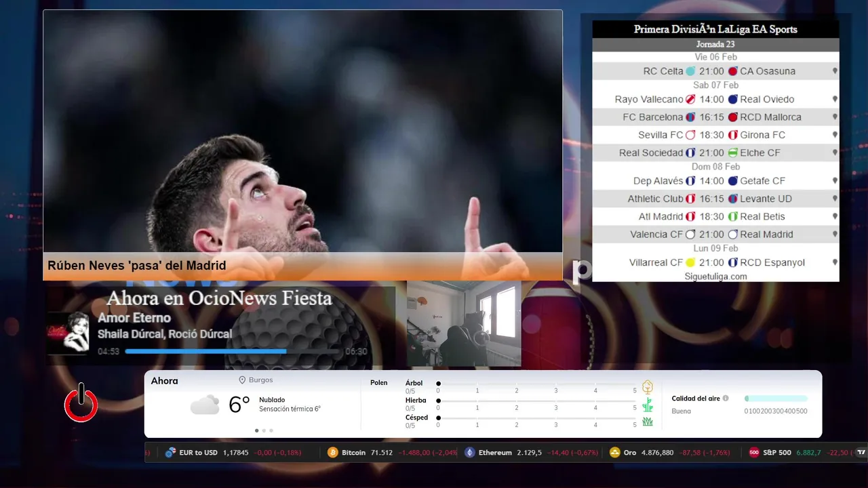Click the red power button icon
868x488 pixels.
pyautogui.click(x=81, y=403)
